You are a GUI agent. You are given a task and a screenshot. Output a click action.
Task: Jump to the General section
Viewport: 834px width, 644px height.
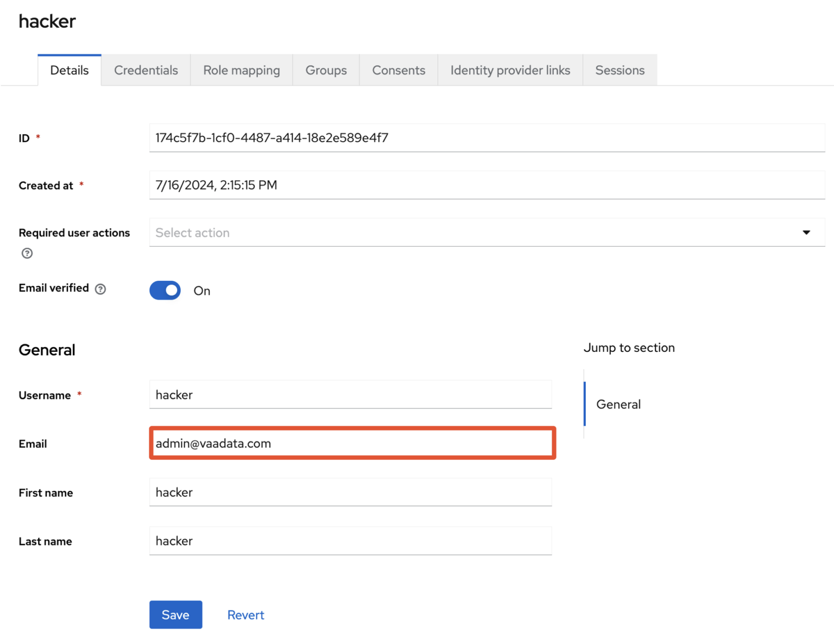point(618,404)
